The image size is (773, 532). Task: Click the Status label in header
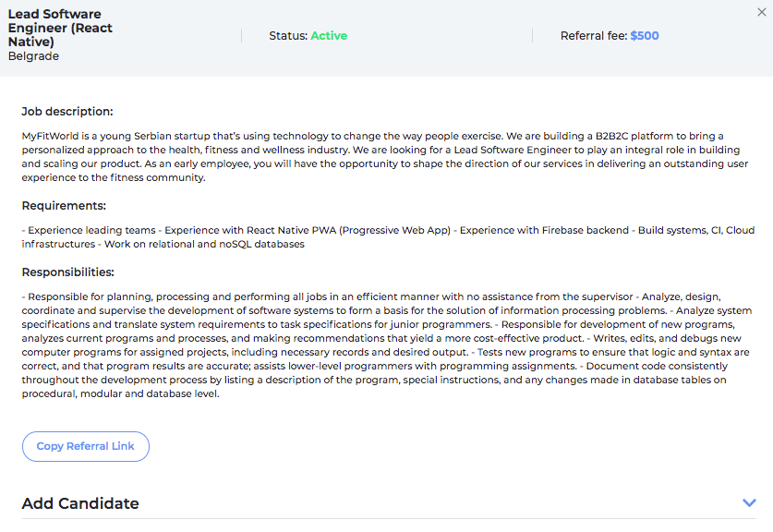click(x=288, y=35)
